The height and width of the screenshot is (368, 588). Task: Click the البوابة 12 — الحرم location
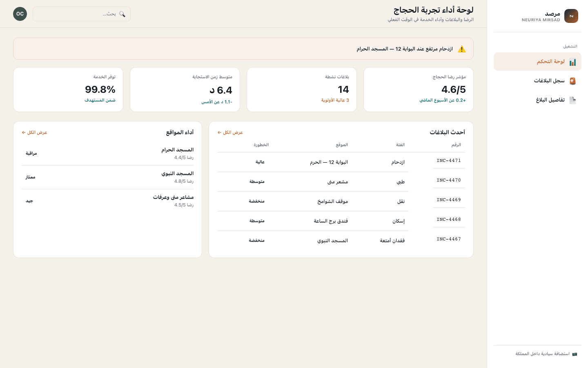pyautogui.click(x=329, y=162)
